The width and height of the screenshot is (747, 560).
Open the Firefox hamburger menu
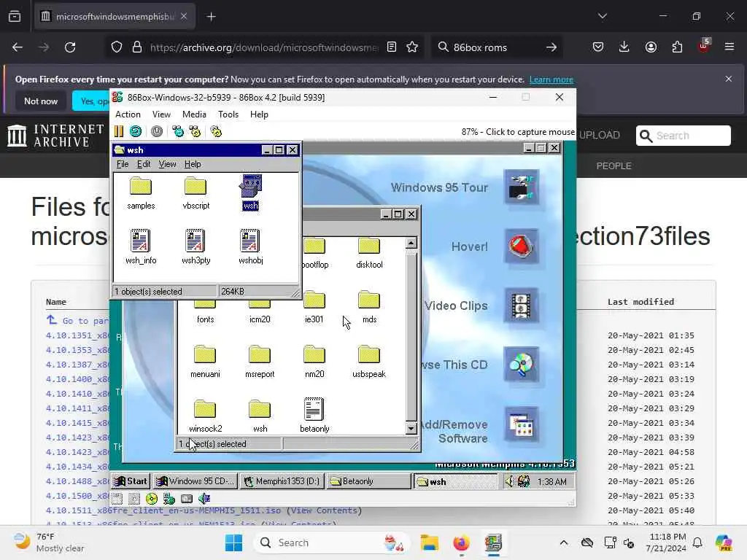(x=729, y=47)
